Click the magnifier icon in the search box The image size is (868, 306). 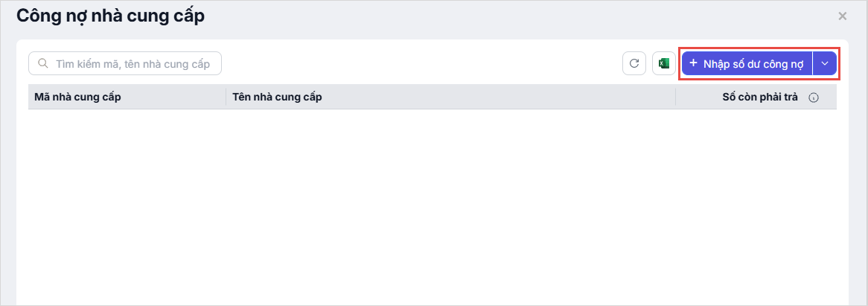click(43, 63)
